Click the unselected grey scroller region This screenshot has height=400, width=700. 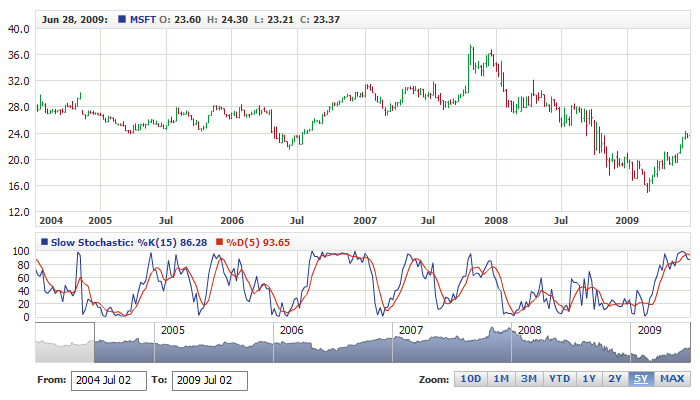[64, 344]
